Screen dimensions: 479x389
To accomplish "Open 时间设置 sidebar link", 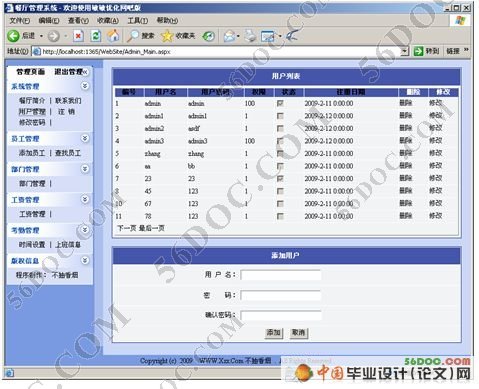I will 32,245.
